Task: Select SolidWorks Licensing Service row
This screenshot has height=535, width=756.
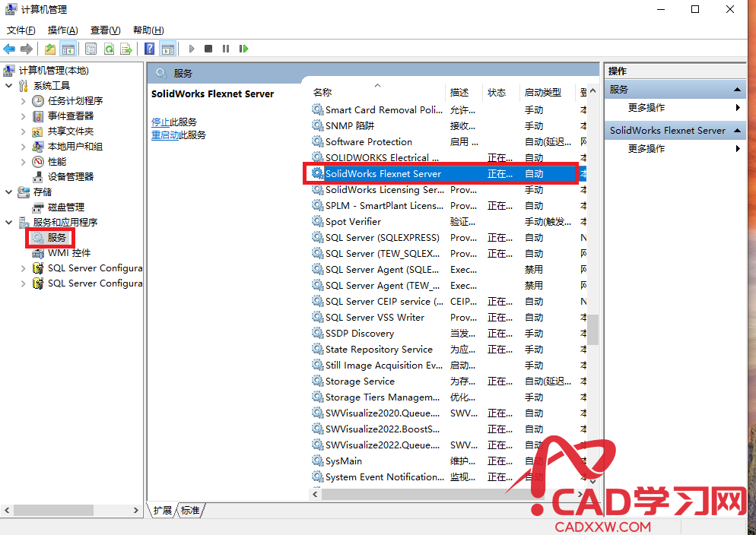Action: [449, 190]
